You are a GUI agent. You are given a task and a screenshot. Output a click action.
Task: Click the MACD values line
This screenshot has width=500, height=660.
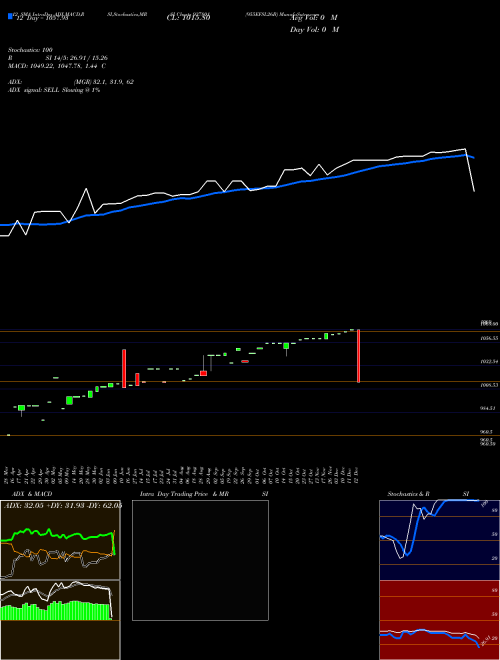[x=57, y=66]
